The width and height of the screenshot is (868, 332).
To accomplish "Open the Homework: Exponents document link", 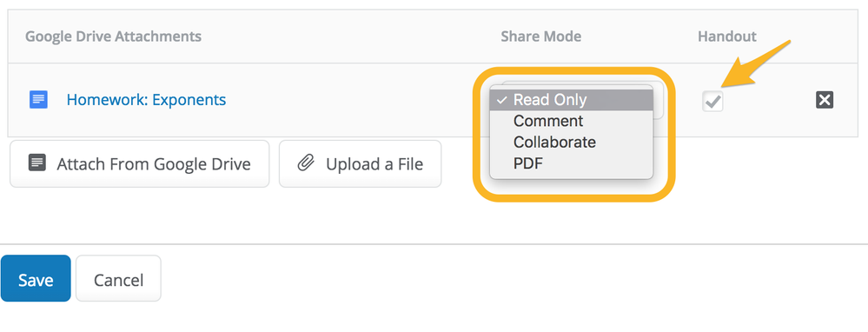I will coord(146,100).
